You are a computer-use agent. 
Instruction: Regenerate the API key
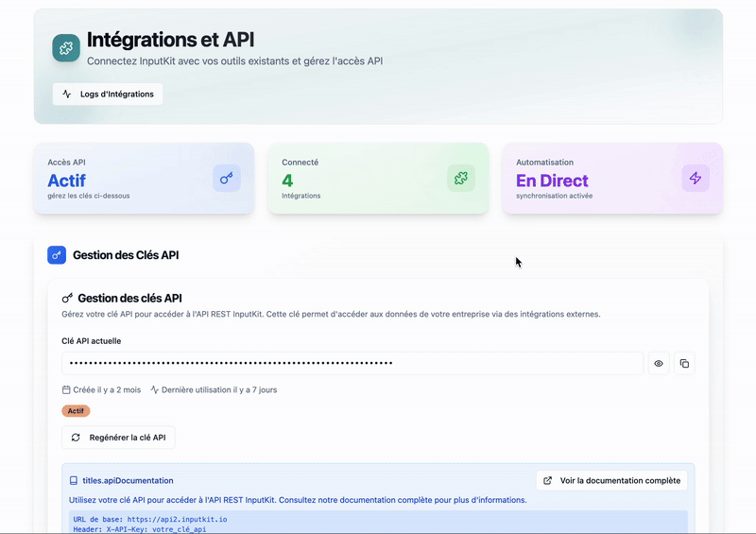pyautogui.click(x=118, y=438)
